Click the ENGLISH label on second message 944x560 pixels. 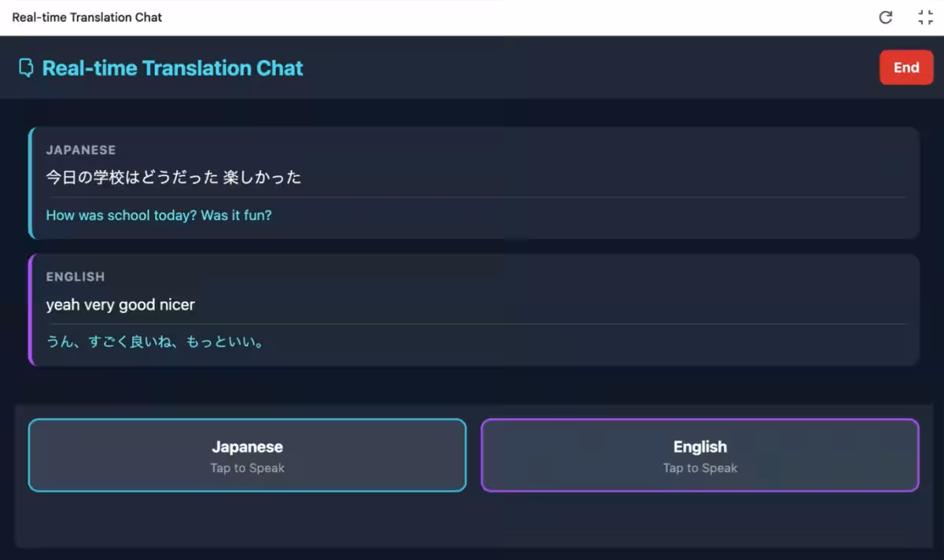(76, 277)
